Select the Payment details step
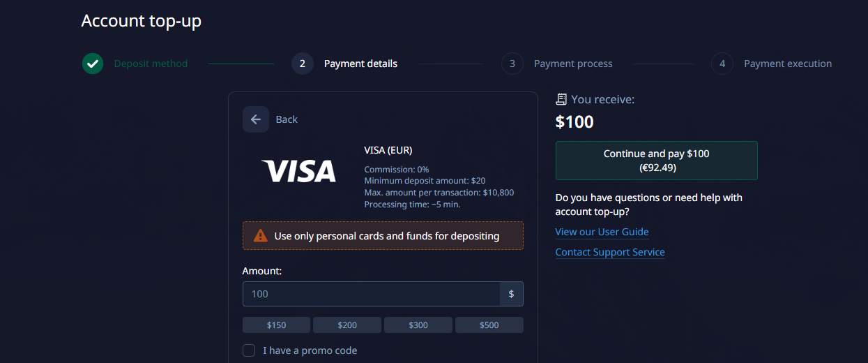 [x=360, y=64]
